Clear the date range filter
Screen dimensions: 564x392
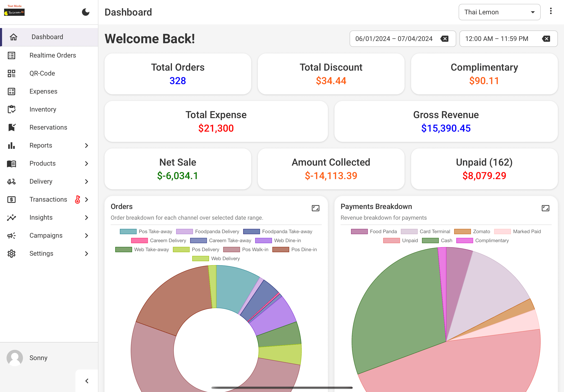pos(444,38)
